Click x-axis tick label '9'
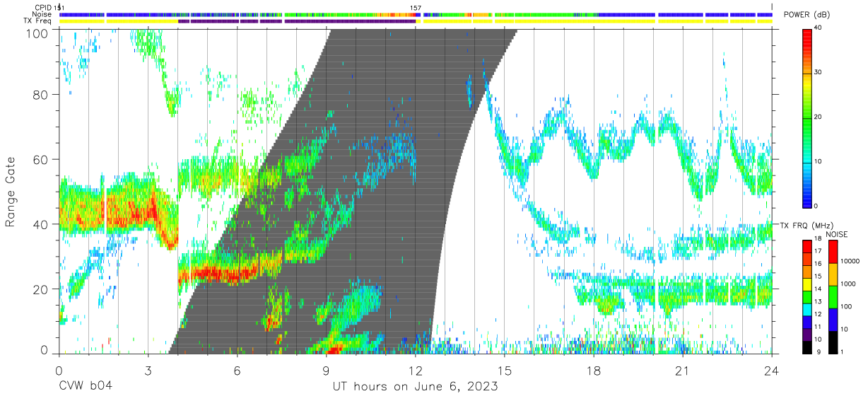The height and width of the screenshot is (401, 868). coord(326,370)
